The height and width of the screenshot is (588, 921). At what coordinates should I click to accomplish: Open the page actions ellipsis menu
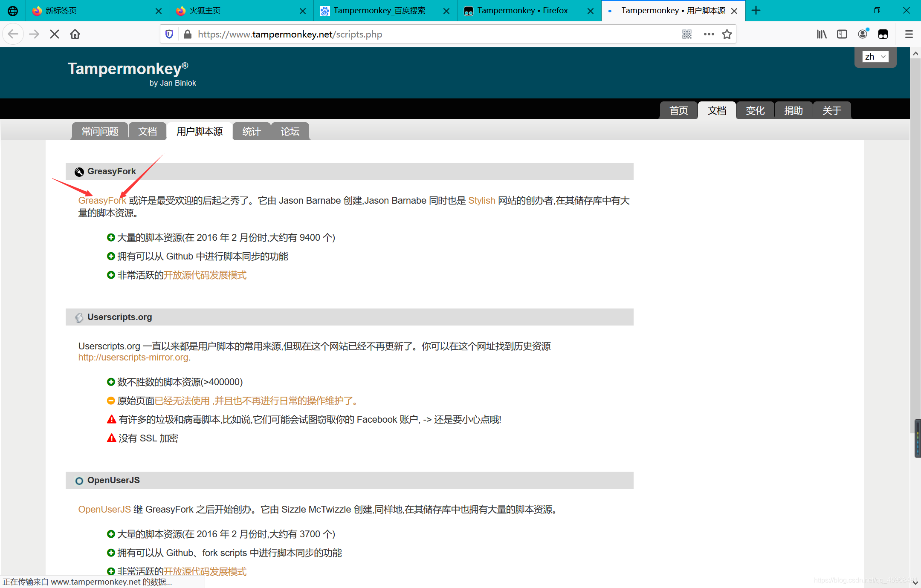708,34
